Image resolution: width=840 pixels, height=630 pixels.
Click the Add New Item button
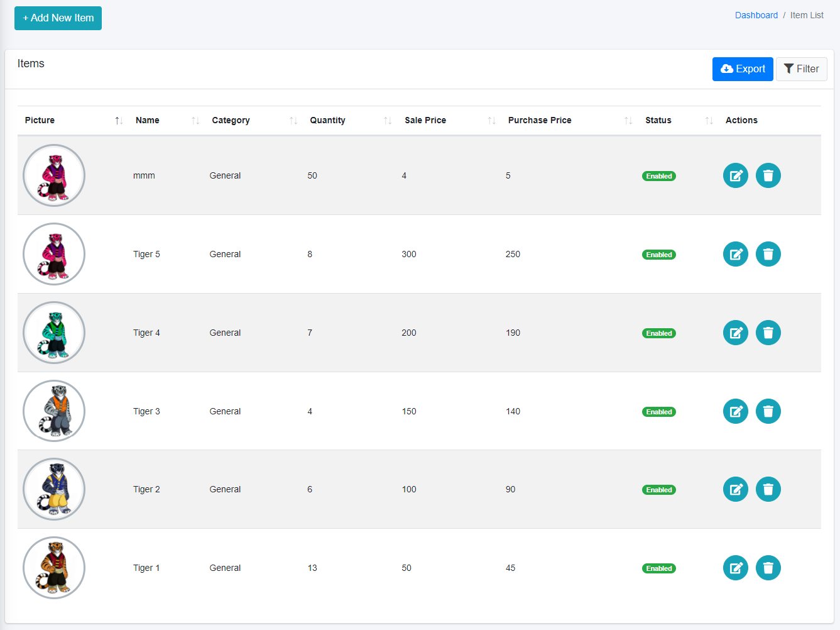(x=58, y=18)
